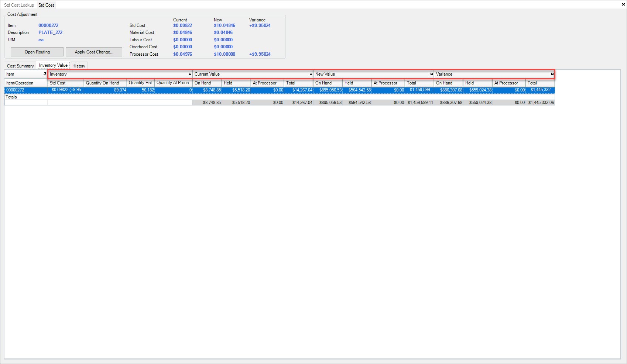The height and width of the screenshot is (364, 627).
Task: Sort by Quantity On Hand column header
Action: [x=105, y=83]
